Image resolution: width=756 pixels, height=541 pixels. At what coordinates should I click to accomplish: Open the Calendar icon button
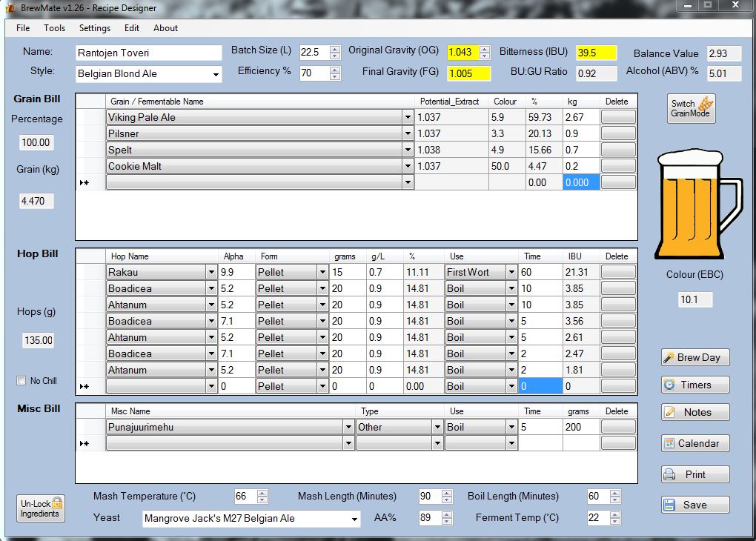coord(694,443)
